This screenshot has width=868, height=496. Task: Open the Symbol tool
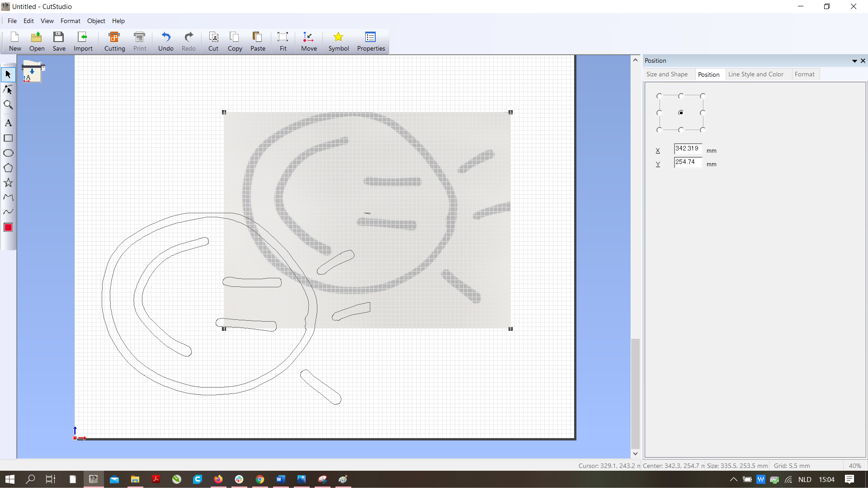point(338,42)
